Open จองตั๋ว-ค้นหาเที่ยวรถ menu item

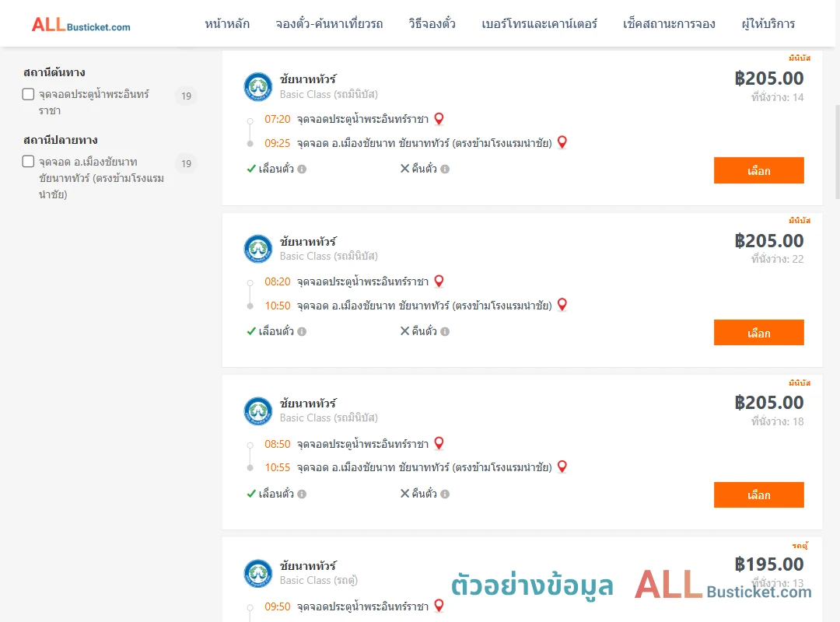point(329,23)
